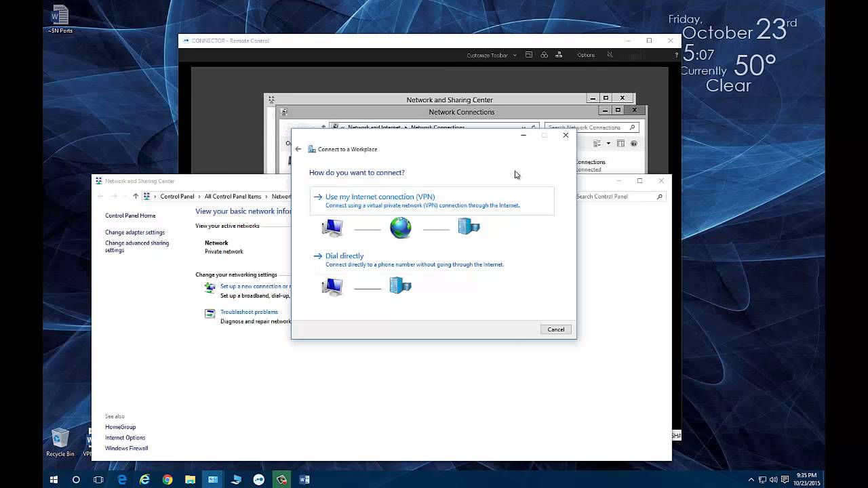
Task: Launch Google Chrome from taskbar
Action: 167,479
